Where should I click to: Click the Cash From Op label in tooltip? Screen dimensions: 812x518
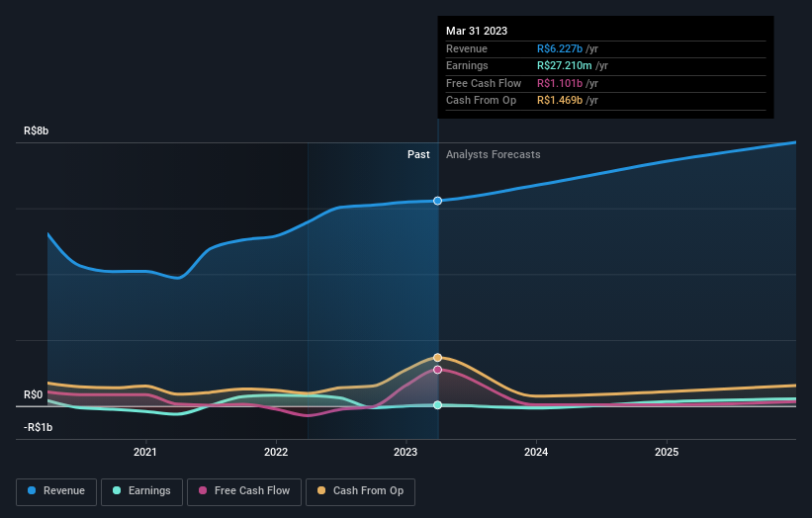pos(481,101)
